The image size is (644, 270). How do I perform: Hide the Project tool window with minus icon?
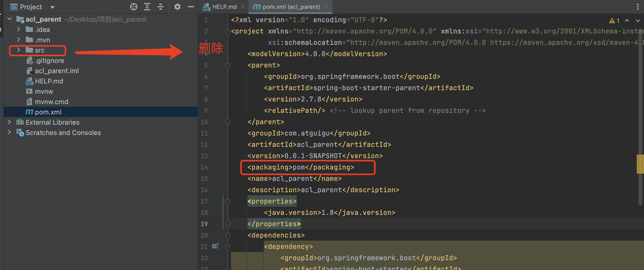pos(191,7)
